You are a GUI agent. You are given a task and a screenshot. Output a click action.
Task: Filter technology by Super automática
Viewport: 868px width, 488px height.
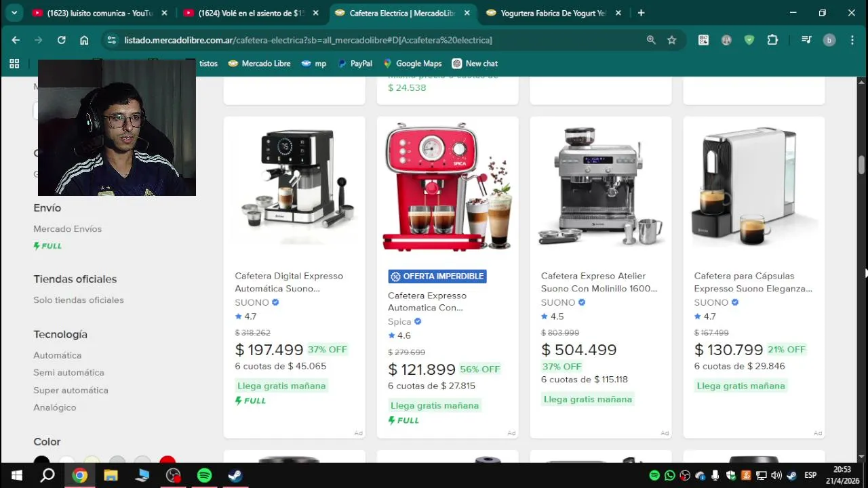pos(71,390)
